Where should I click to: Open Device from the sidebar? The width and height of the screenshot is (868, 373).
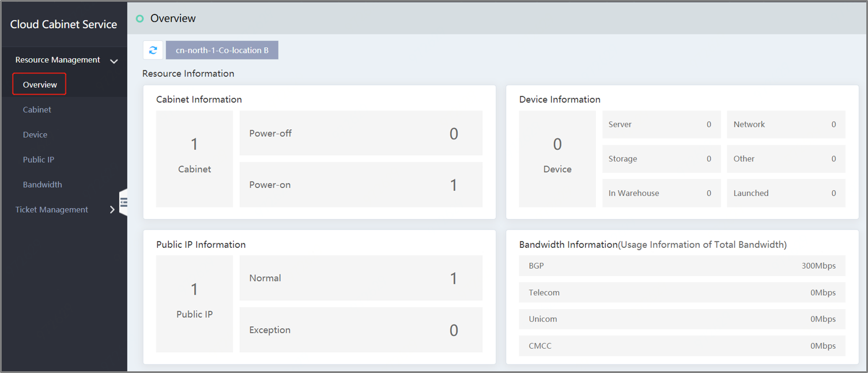click(x=35, y=134)
